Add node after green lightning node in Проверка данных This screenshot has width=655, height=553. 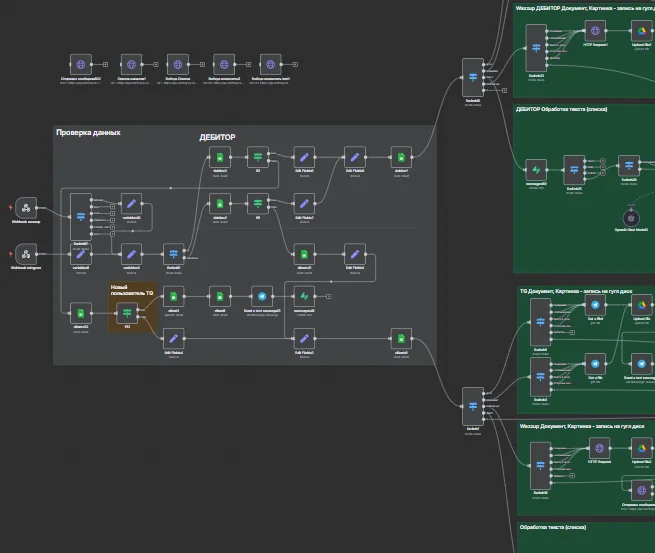[x=329, y=296]
